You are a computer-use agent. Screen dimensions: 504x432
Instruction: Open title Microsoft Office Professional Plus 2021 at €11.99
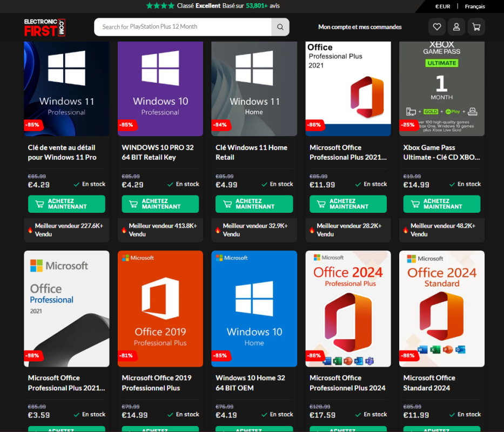click(x=348, y=152)
